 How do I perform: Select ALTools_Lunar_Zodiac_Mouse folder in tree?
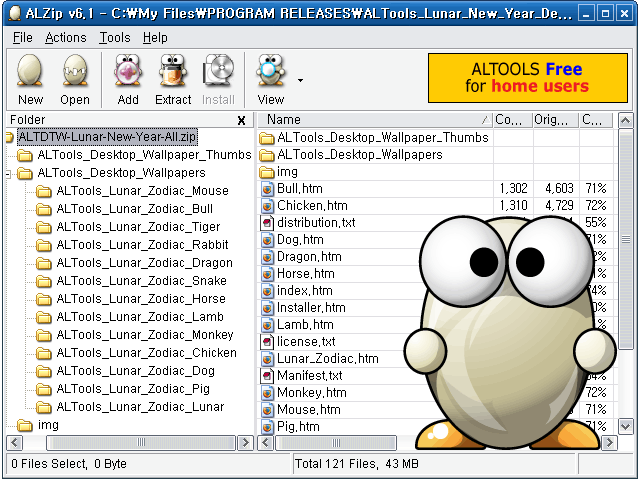click(x=142, y=191)
